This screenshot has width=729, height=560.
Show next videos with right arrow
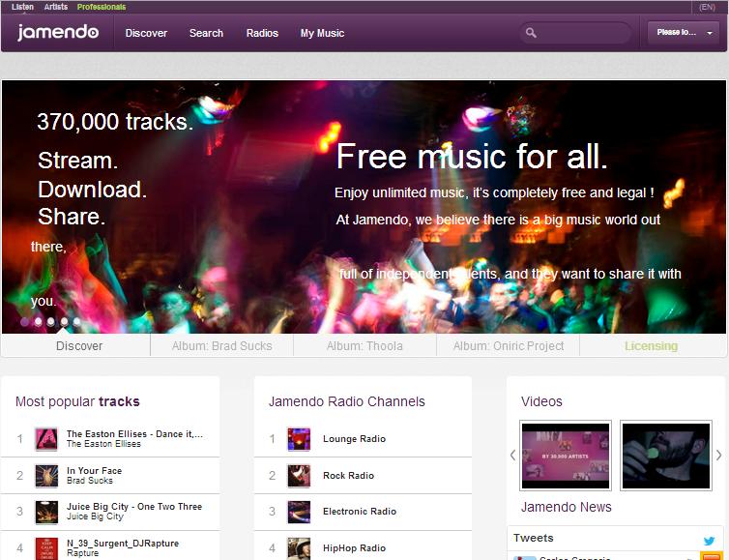(718, 455)
